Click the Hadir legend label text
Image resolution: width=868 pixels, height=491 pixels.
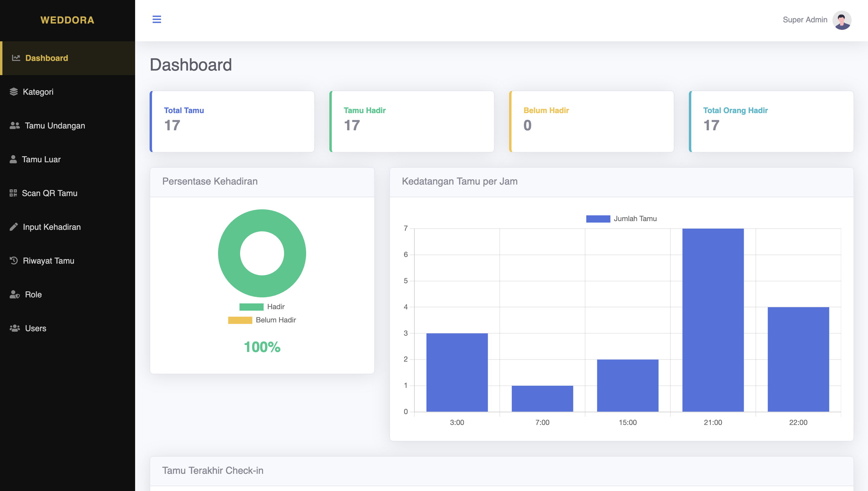click(x=276, y=307)
